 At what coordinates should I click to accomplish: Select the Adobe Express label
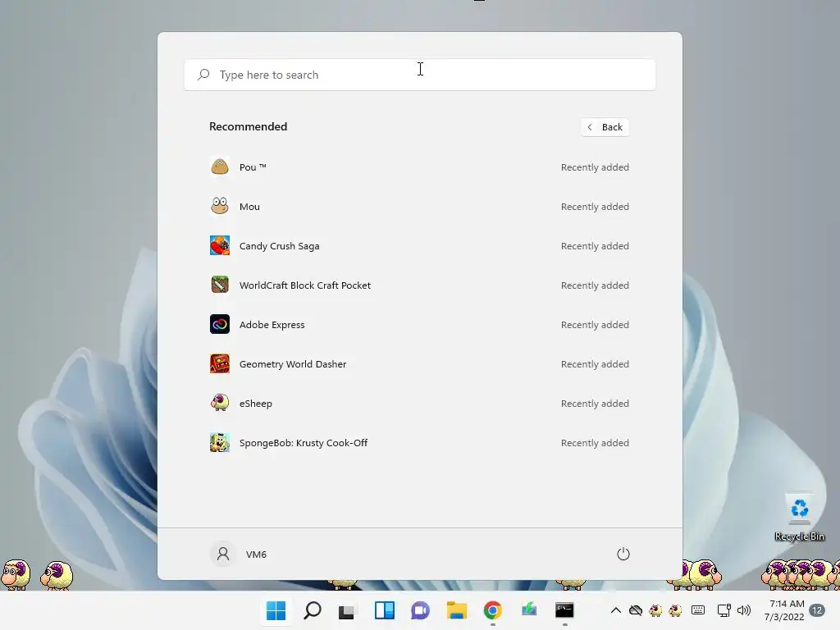pyautogui.click(x=272, y=325)
